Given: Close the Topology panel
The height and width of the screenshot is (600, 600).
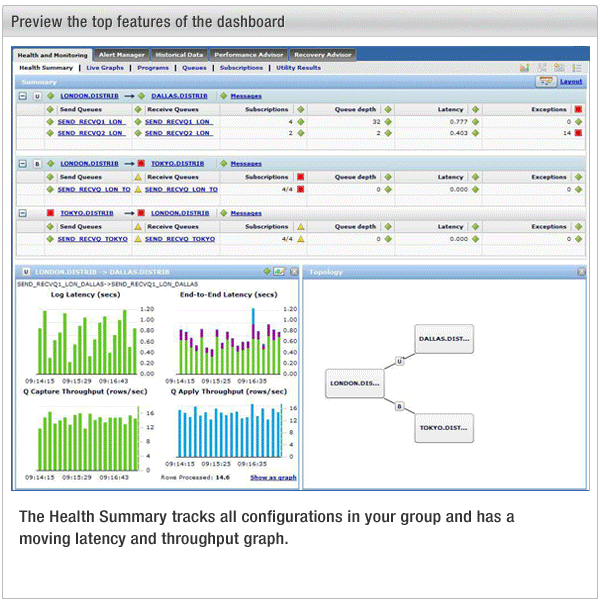Looking at the screenshot, I should click(581, 272).
